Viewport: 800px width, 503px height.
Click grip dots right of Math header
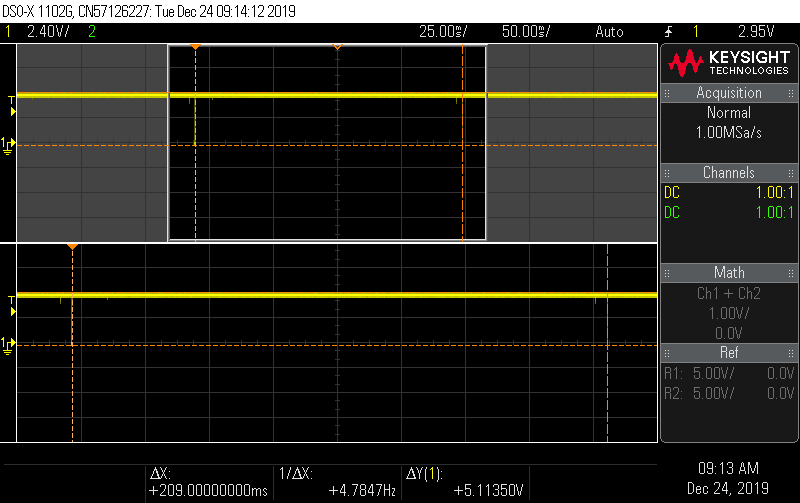coord(791,273)
